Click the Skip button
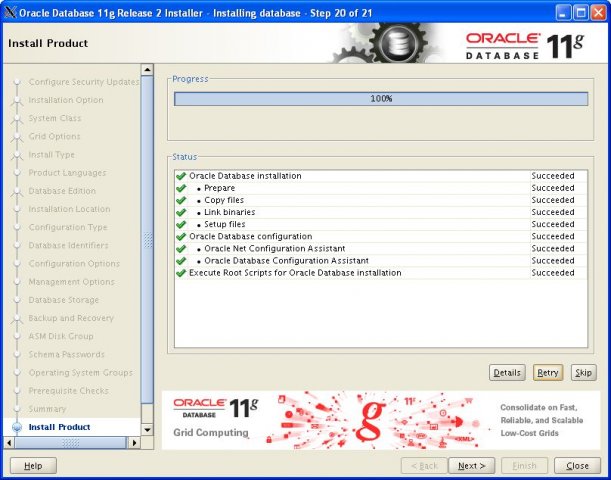This screenshot has width=611, height=480. (583, 372)
